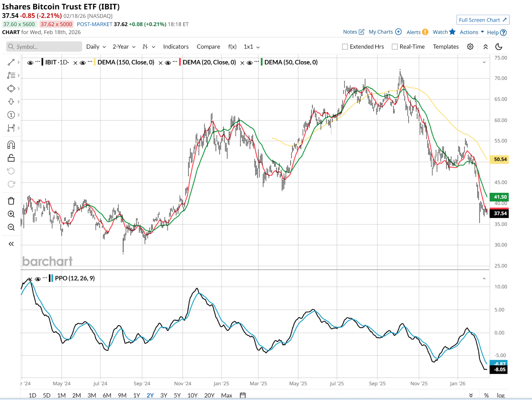
Task: Activate the magnet snap tool
Action: 11,145
